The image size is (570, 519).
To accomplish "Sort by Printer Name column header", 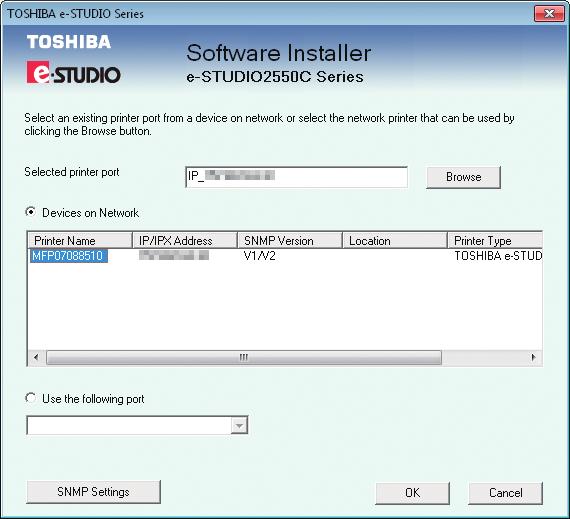I will 80,241.
